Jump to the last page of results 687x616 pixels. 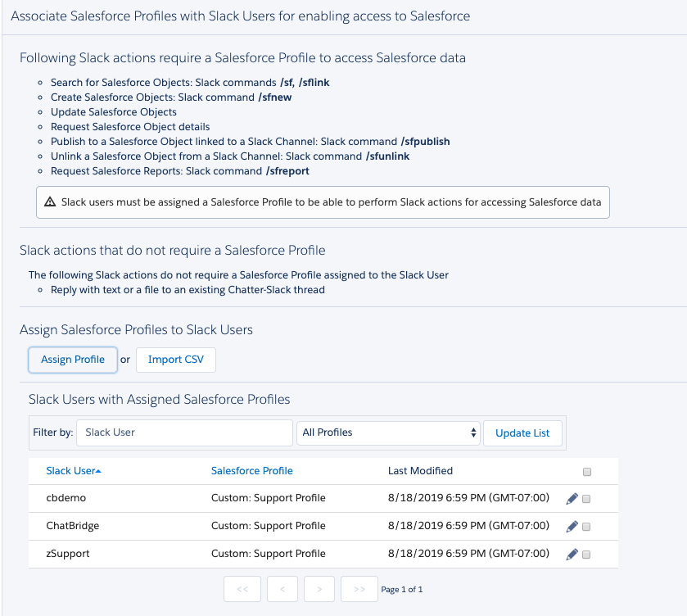359,589
